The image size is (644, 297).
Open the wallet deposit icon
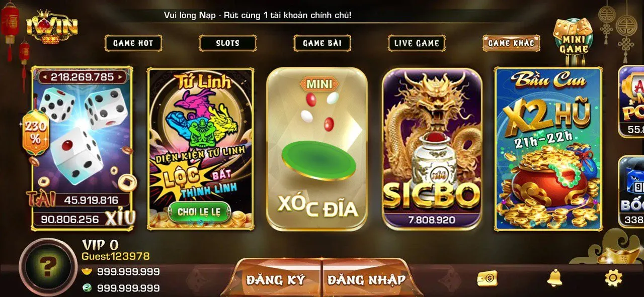click(x=487, y=278)
